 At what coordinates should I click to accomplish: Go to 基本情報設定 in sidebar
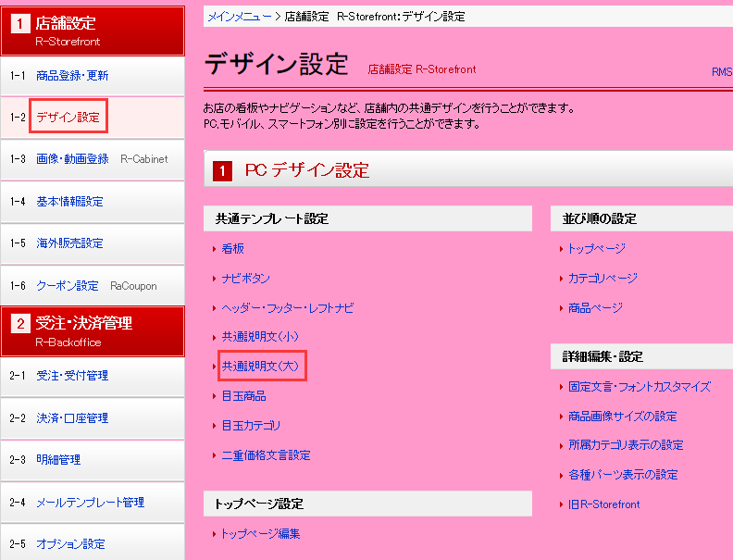point(69,202)
